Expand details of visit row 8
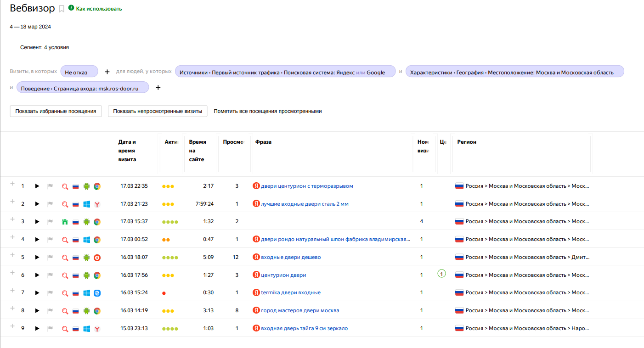Viewport: 644px width, 348px height. coord(12,308)
